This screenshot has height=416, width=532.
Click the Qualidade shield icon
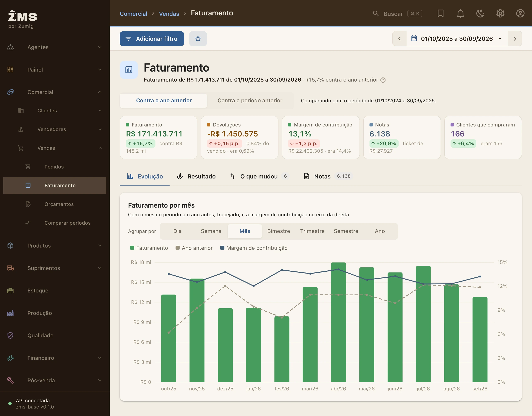[10, 335]
